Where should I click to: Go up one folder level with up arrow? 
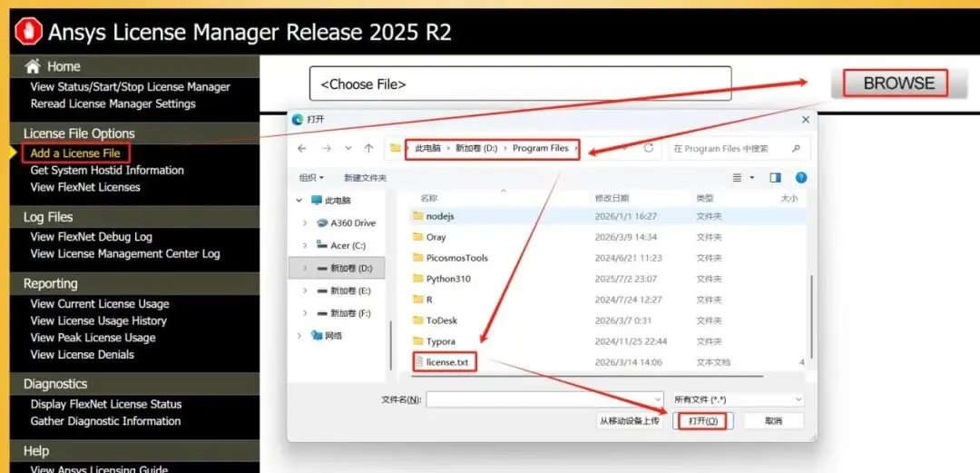pyautogui.click(x=368, y=148)
